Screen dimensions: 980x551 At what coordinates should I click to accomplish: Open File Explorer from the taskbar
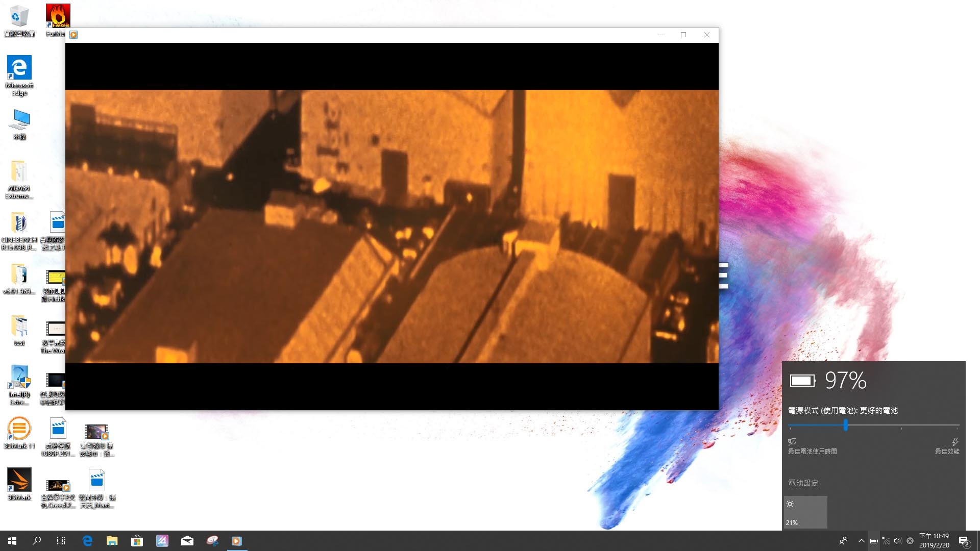(112, 541)
